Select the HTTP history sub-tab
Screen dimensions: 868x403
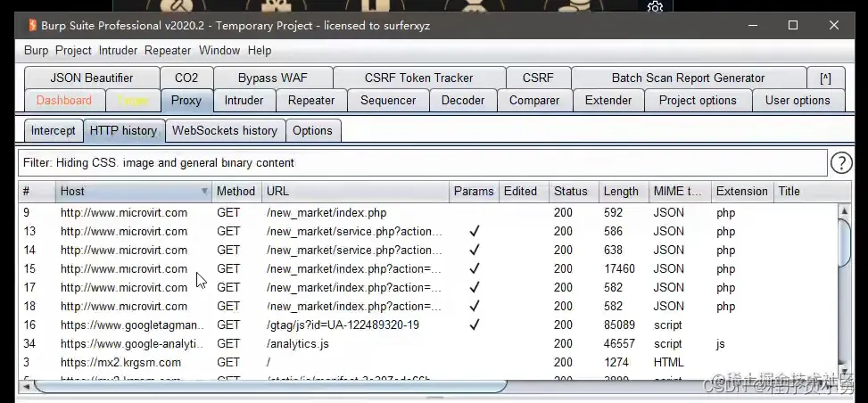123,131
